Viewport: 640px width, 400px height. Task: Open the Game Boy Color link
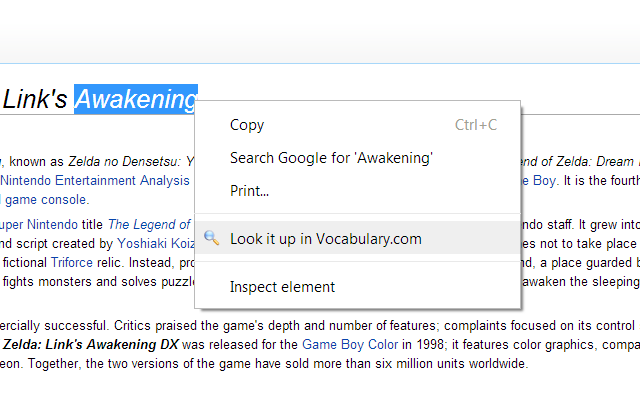[x=350, y=344]
